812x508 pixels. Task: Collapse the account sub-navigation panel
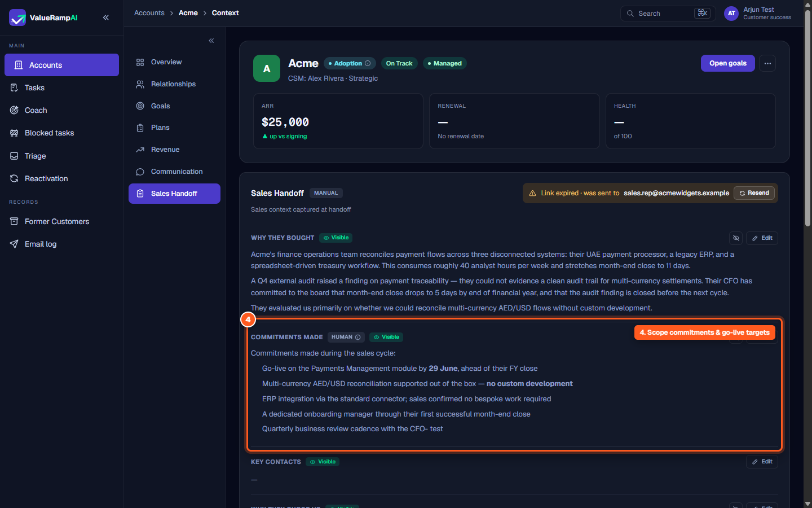[211, 41]
